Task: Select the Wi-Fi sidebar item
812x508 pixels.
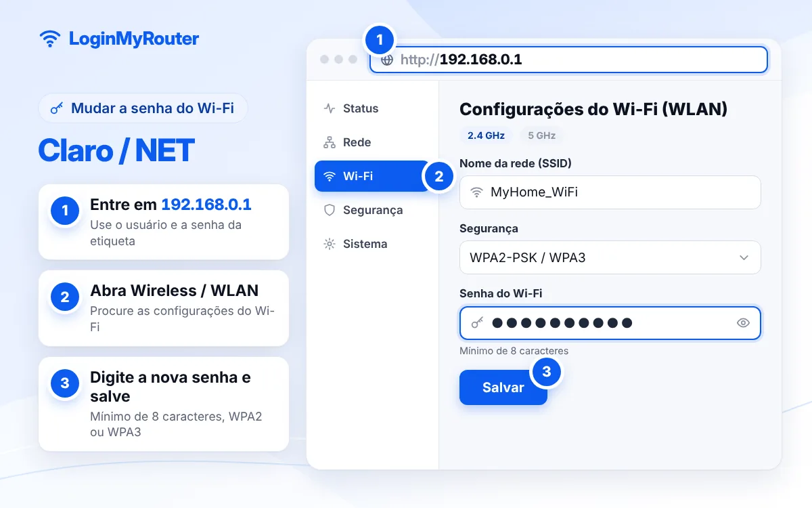Action: (x=372, y=176)
